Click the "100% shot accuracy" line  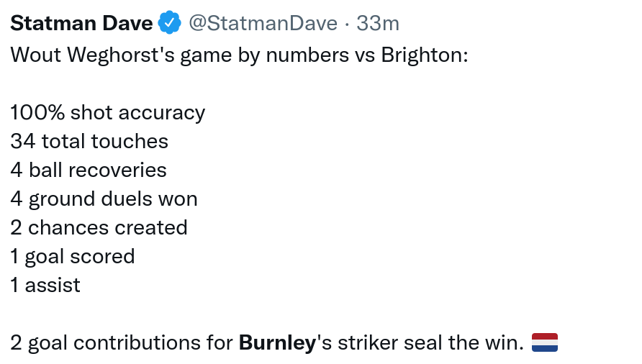click(108, 113)
